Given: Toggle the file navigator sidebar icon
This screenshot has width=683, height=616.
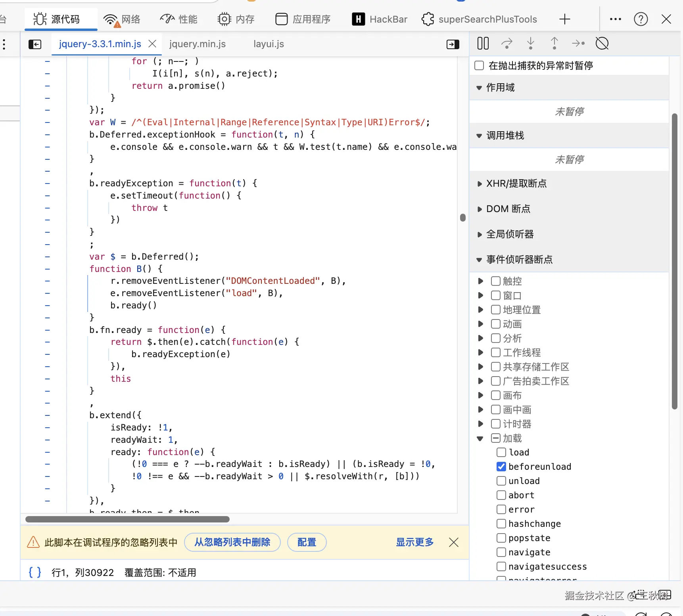Looking at the screenshot, I should [35, 44].
